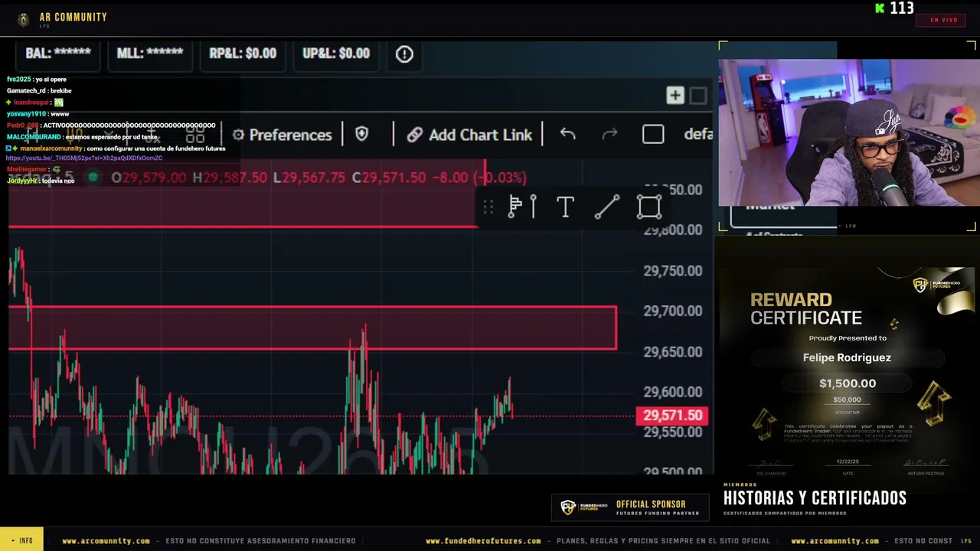Click manuelxarcomunnity's chat message

tap(116, 148)
